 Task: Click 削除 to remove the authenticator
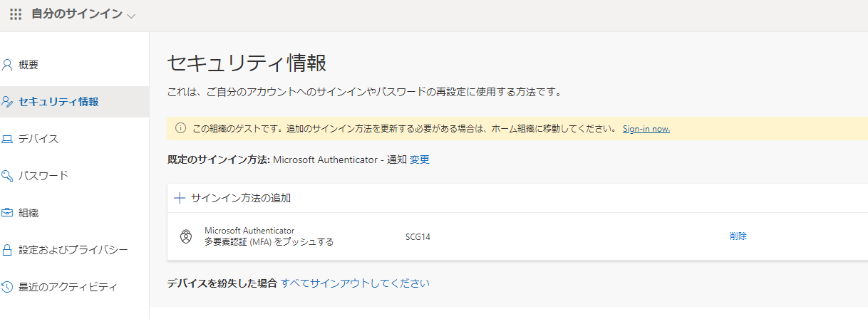tap(738, 236)
